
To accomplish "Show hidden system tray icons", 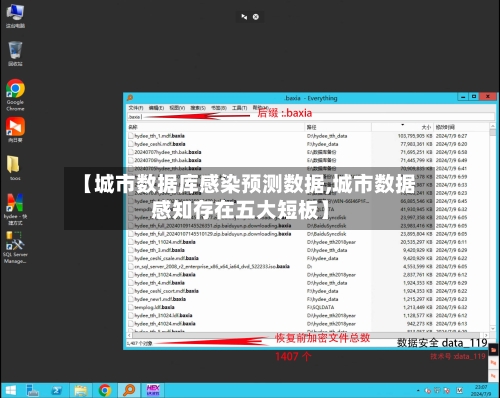I will (x=418, y=390).
